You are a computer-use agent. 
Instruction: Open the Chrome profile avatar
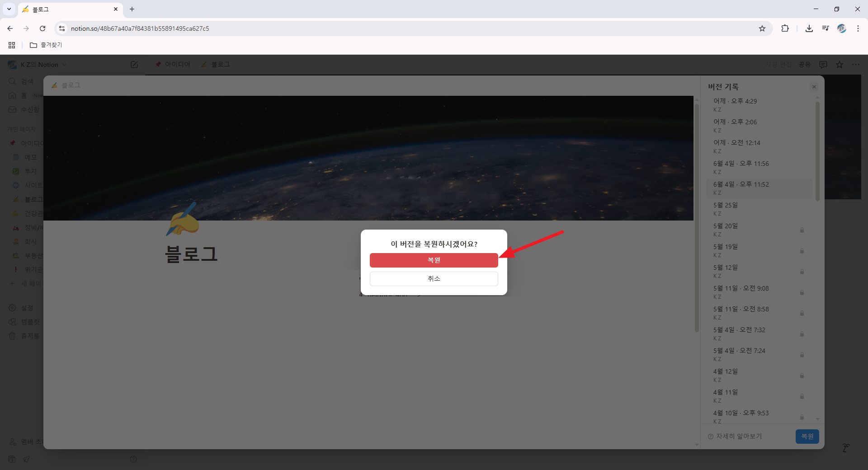point(842,28)
